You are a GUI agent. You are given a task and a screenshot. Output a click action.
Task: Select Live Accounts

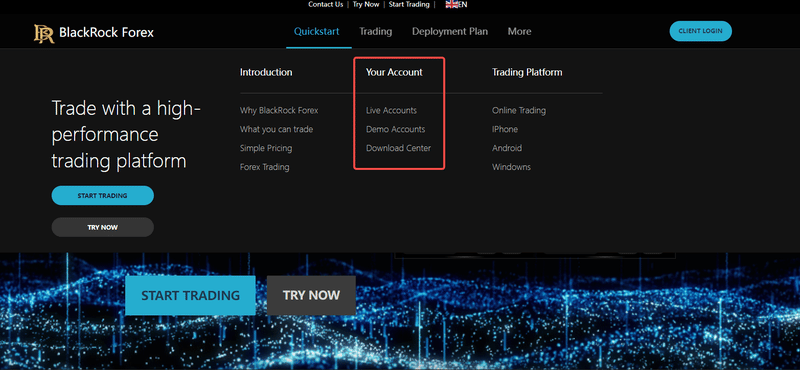(x=391, y=110)
